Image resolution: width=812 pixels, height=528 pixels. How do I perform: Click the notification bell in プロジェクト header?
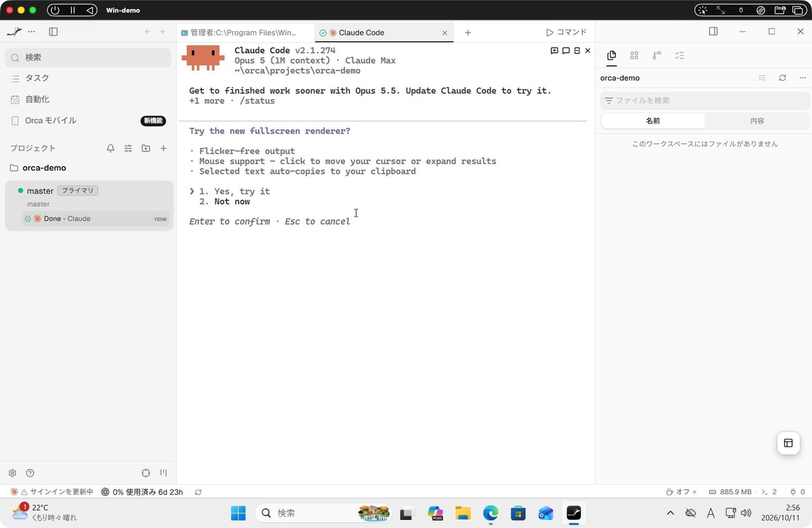point(111,148)
